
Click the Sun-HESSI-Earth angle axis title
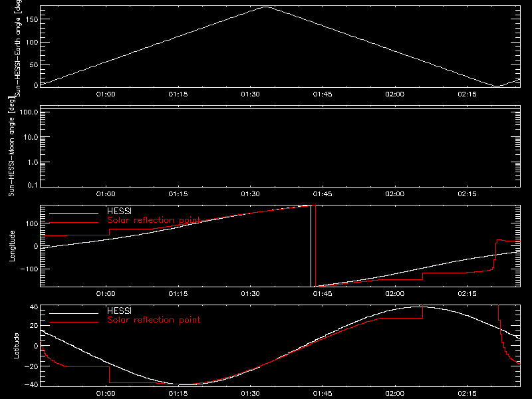tap(18, 47)
